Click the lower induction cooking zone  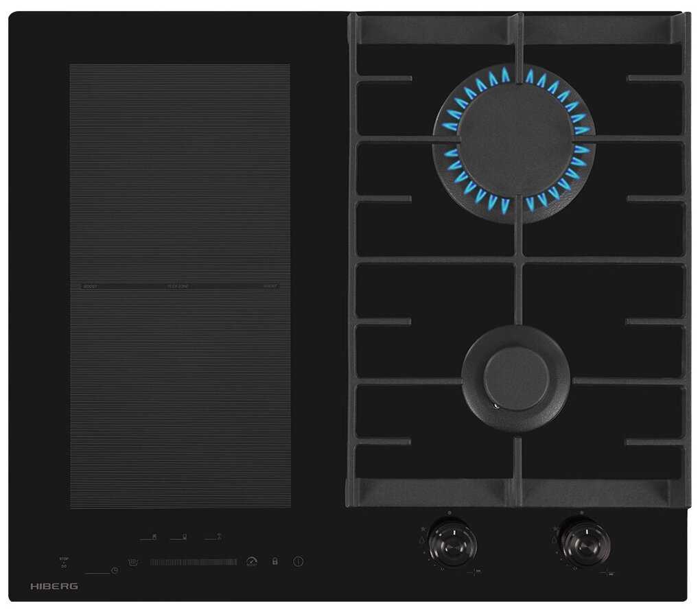click(180, 398)
